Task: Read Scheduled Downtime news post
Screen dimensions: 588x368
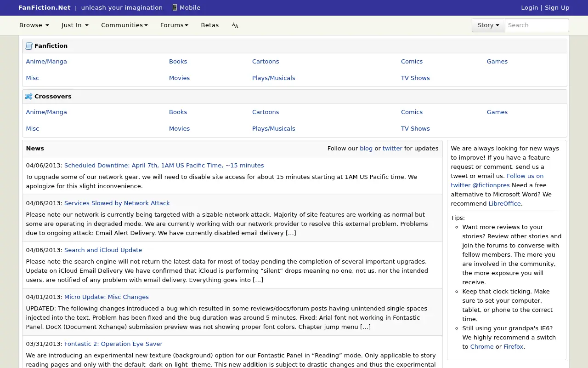Action: (x=164, y=166)
